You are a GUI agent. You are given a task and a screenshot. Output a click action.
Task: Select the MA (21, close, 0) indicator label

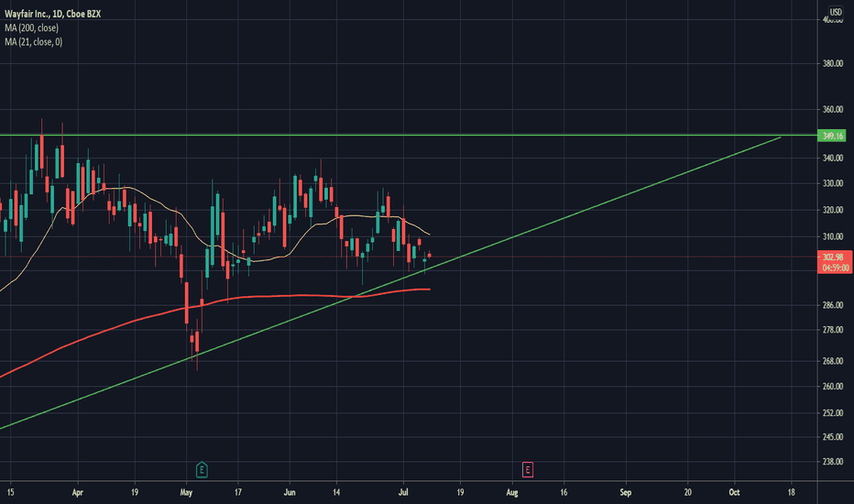tap(34, 42)
